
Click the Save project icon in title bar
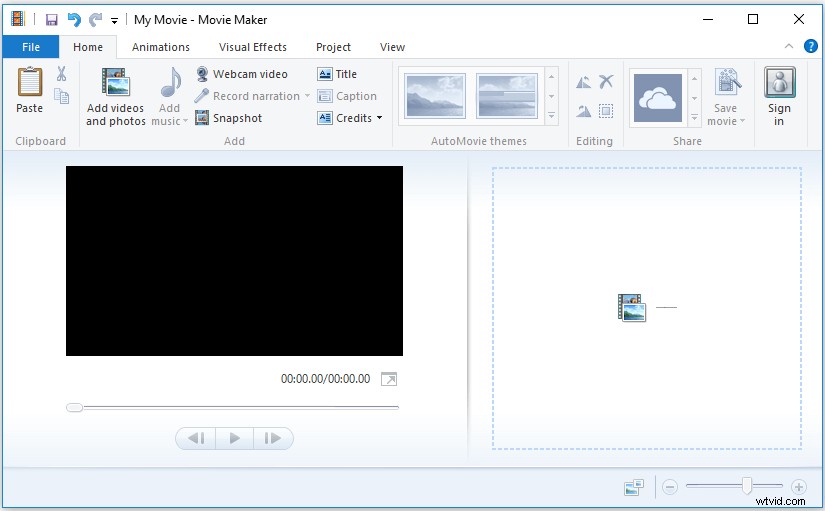(52, 20)
